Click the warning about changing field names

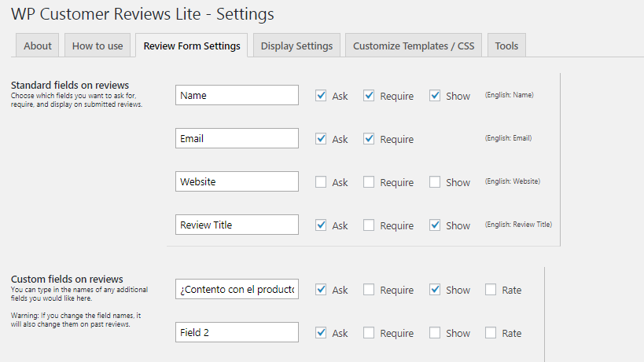(x=75, y=320)
